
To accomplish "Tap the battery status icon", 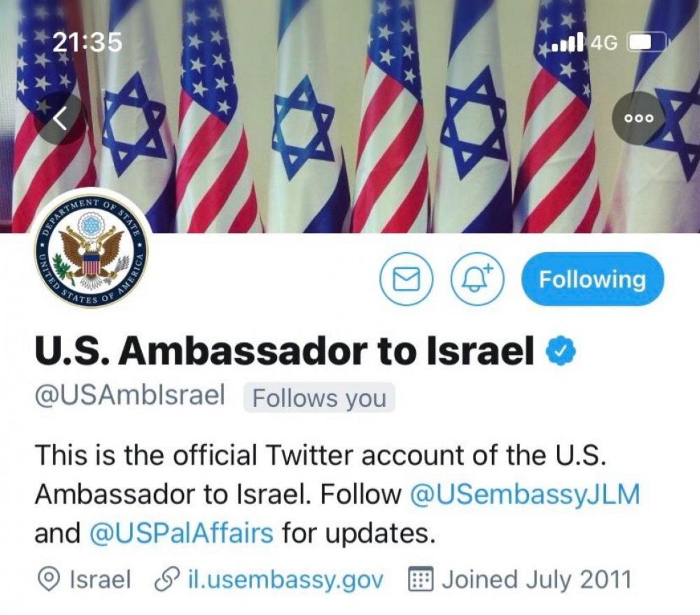I will point(647,42).
